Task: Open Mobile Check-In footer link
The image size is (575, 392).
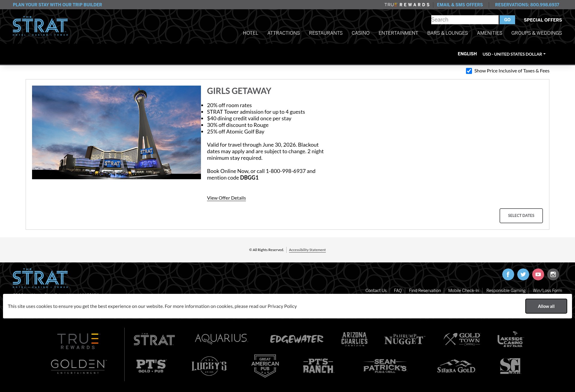Action: (463, 291)
